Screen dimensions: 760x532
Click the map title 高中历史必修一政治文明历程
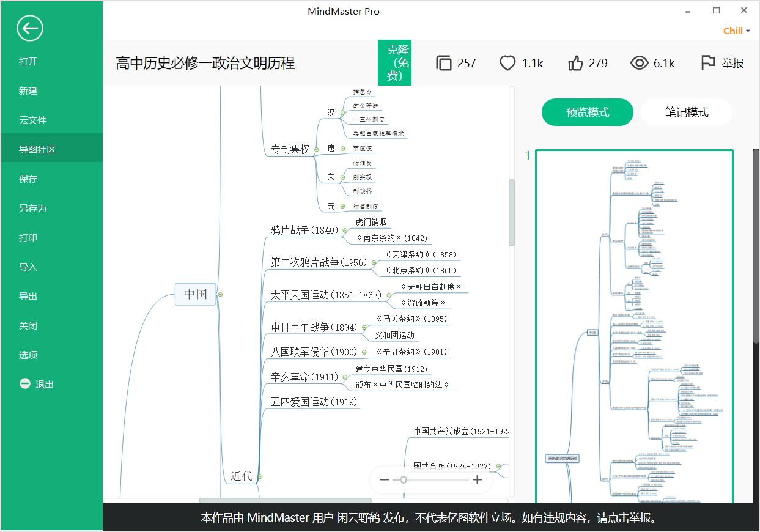click(x=205, y=63)
